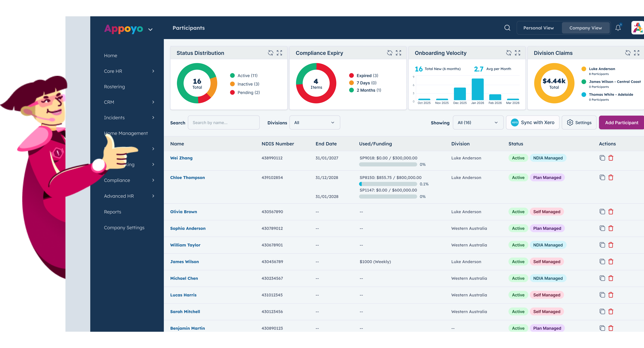Expand the Compliance menu chevron
644x348 pixels.
pos(153,180)
